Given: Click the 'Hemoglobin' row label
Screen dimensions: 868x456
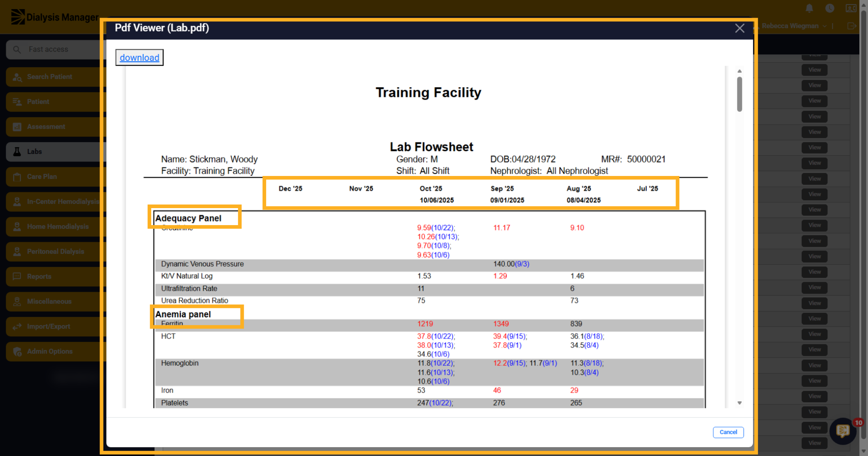Looking at the screenshot, I should coord(180,363).
